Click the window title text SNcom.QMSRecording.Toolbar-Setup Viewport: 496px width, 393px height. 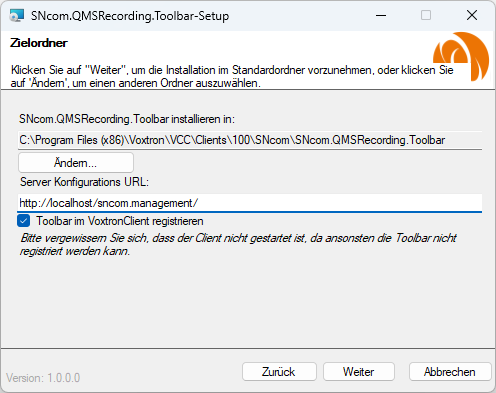coord(130,16)
